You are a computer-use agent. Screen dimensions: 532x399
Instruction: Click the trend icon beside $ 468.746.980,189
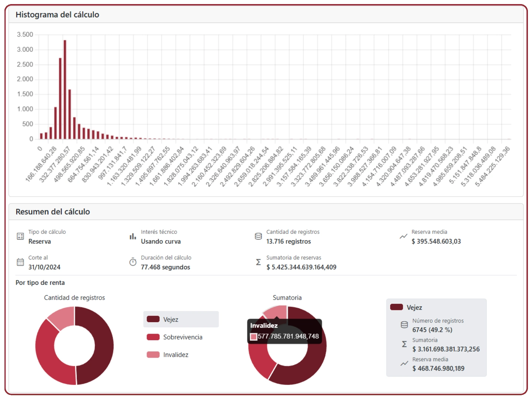pyautogui.click(x=404, y=364)
